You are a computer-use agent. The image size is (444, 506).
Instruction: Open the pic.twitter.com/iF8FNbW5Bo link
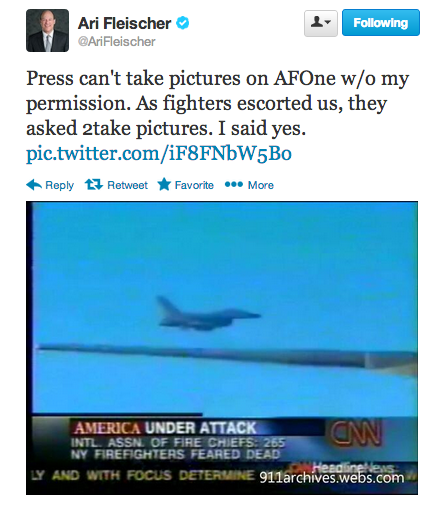159,153
